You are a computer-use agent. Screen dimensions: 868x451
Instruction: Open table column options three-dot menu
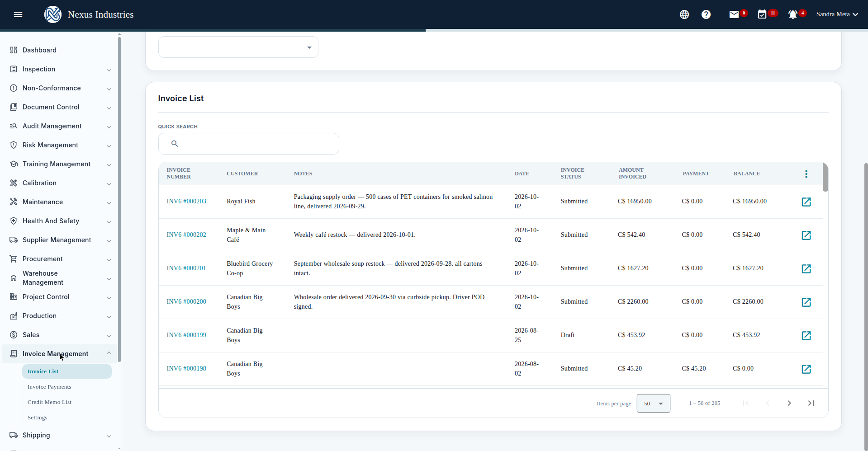(806, 174)
